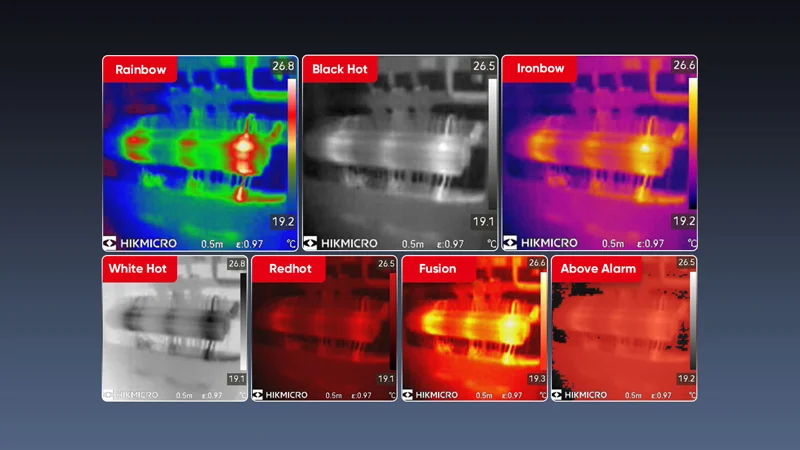Select the Above Alarm palette label
Screen dimensions: 800x450
coord(598,269)
